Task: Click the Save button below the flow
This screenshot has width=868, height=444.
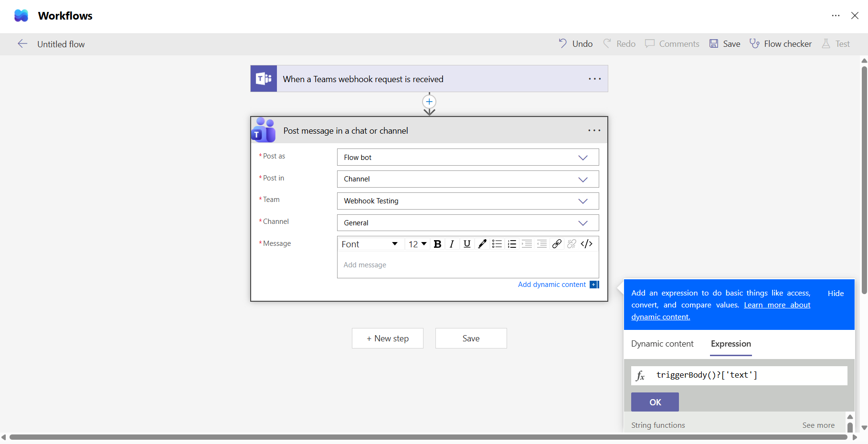Action: (x=471, y=338)
